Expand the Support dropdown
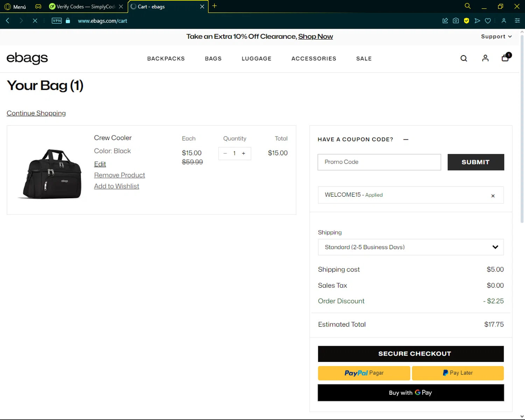This screenshot has height=420, width=525. [x=496, y=36]
